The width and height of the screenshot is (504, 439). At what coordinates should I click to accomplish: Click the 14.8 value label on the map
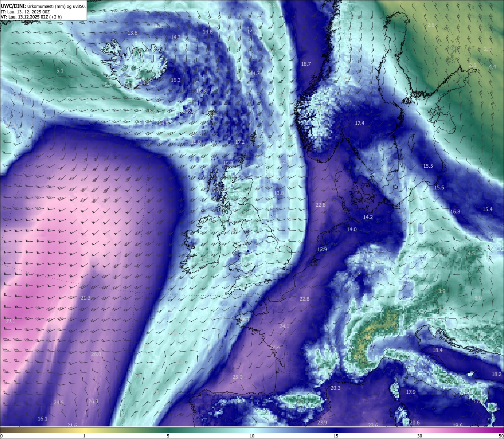[x=208, y=31]
